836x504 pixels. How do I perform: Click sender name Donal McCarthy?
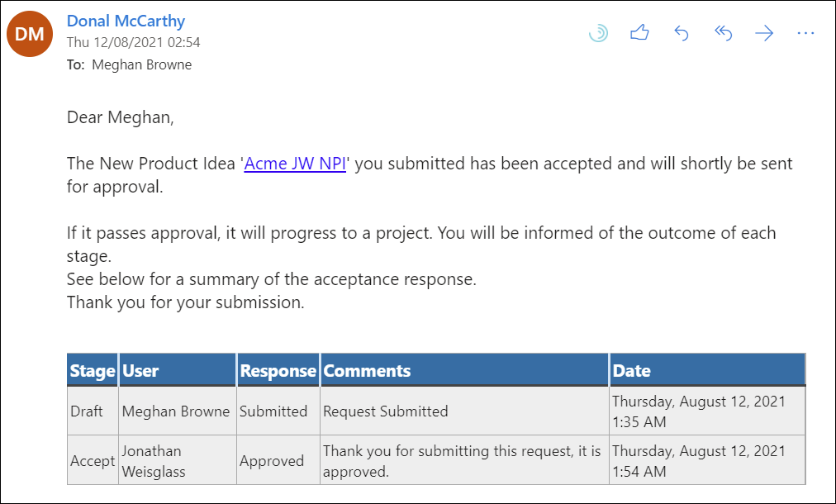pos(126,21)
